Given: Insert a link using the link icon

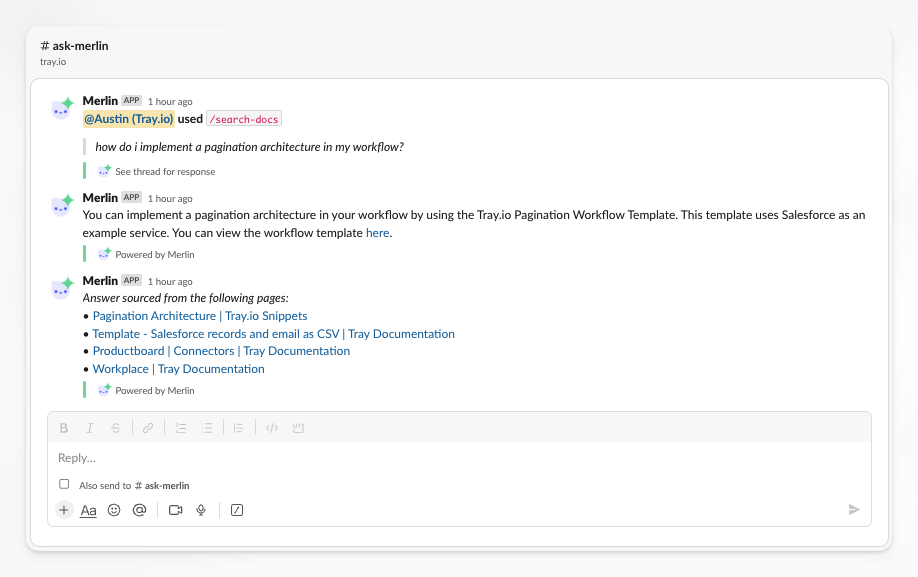Looking at the screenshot, I should [148, 428].
